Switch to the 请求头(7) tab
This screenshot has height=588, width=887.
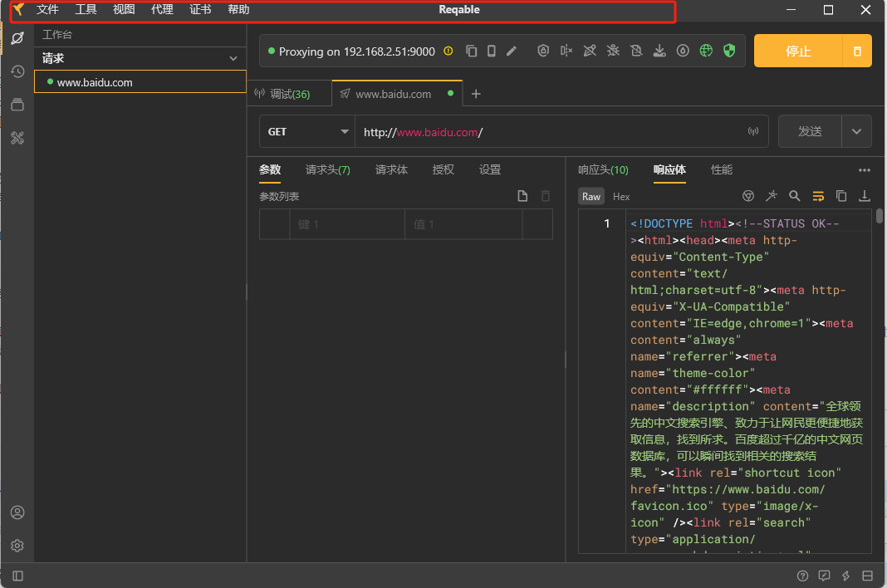click(327, 169)
